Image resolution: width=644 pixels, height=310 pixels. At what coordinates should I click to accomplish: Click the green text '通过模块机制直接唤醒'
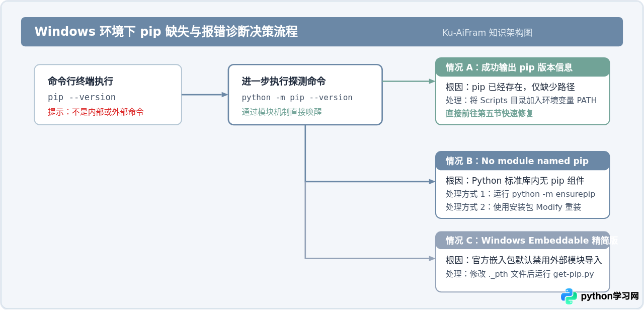tap(282, 112)
